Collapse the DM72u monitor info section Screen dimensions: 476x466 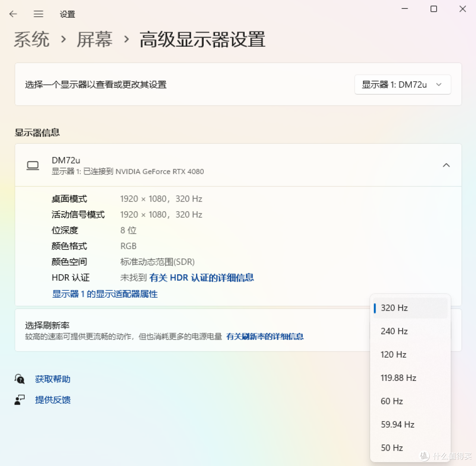(446, 165)
